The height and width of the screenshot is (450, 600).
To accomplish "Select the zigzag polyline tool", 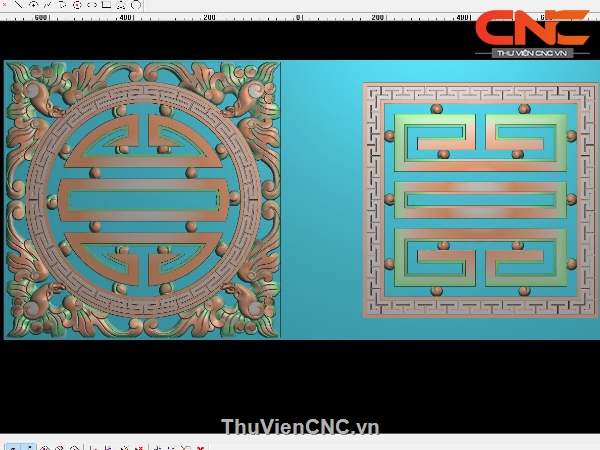I will (x=47, y=5).
